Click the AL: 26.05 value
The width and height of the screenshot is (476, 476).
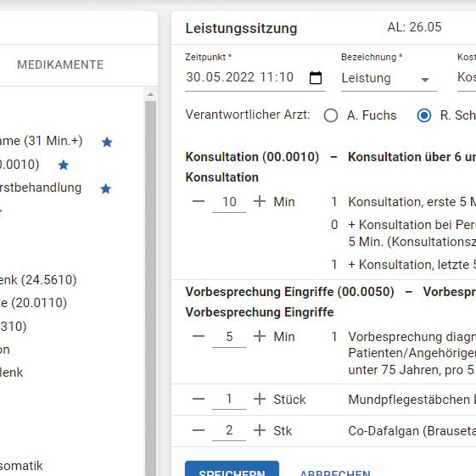(x=414, y=27)
